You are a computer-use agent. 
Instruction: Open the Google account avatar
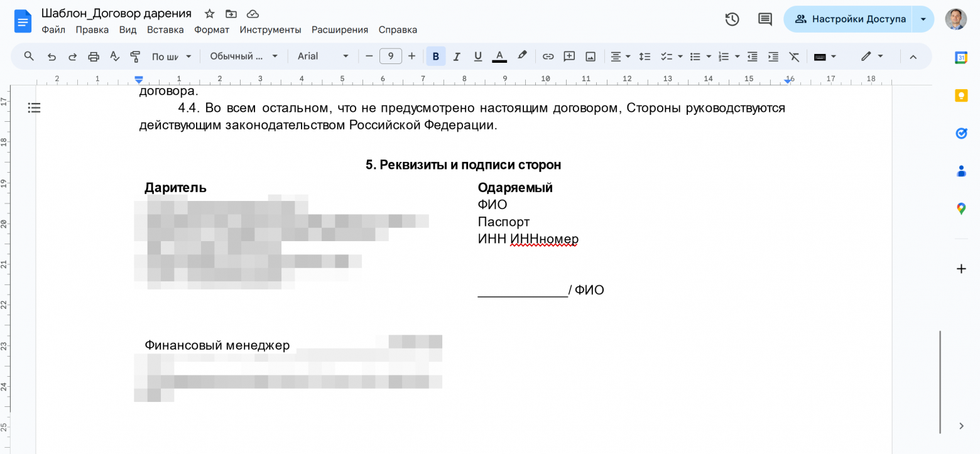point(956,19)
